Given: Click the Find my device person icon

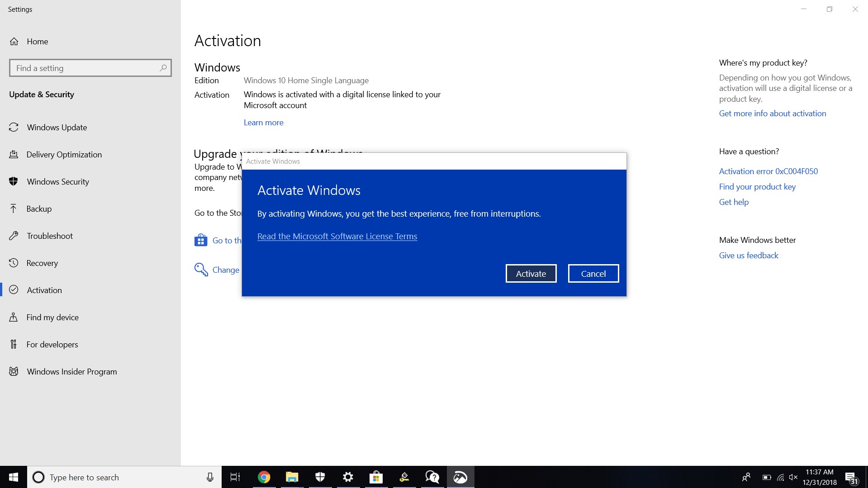Looking at the screenshot, I should [x=14, y=317].
